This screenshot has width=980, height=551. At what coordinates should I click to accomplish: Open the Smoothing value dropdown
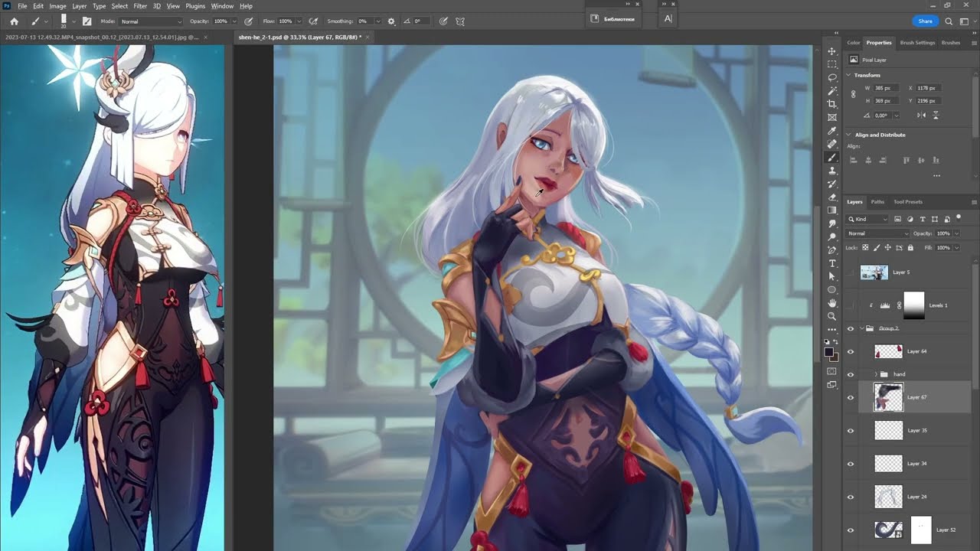click(x=380, y=21)
